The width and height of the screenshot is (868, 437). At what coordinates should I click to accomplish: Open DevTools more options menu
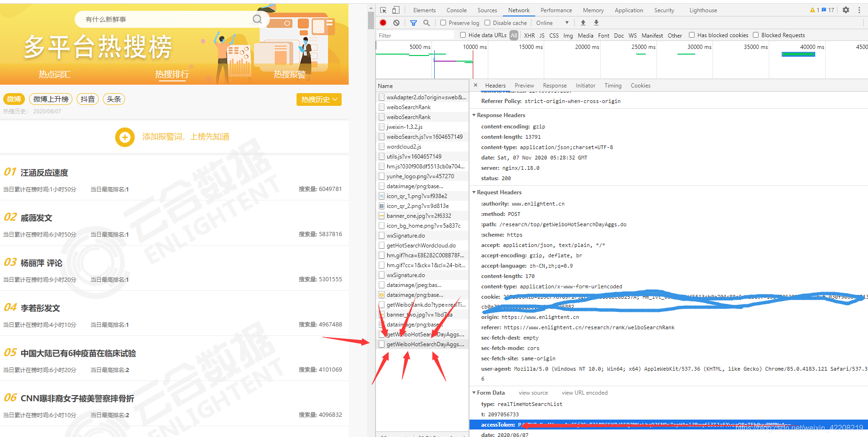point(860,10)
